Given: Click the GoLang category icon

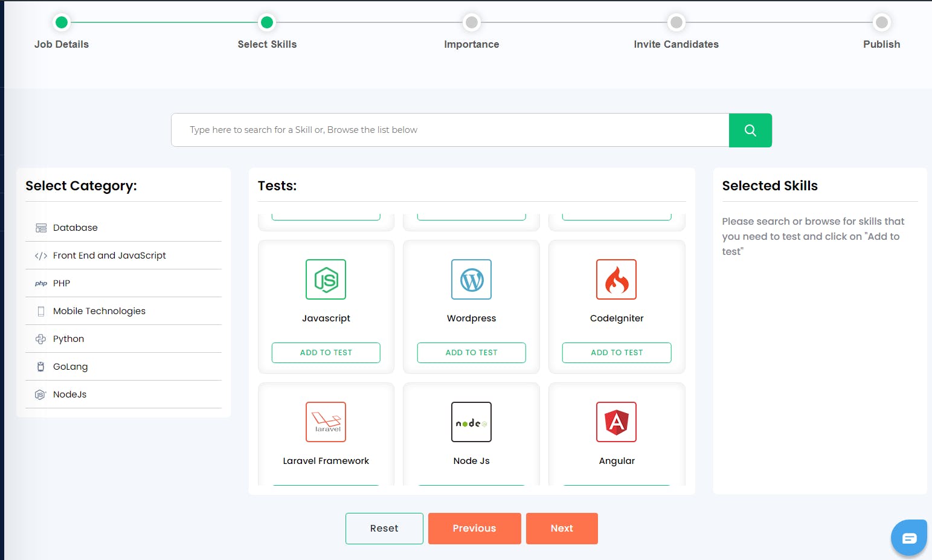Looking at the screenshot, I should [x=41, y=367].
